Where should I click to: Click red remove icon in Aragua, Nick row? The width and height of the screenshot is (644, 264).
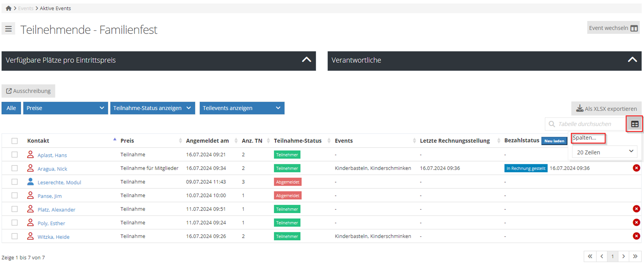[x=636, y=168]
